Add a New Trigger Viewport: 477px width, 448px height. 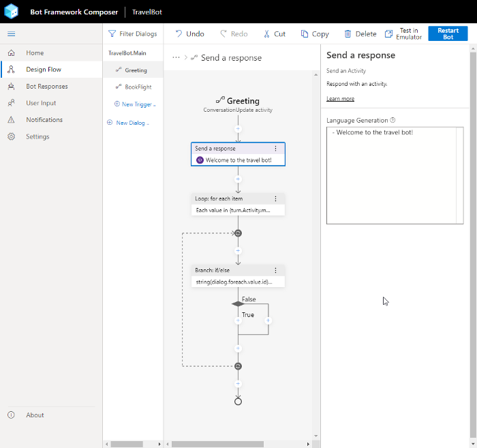135,104
